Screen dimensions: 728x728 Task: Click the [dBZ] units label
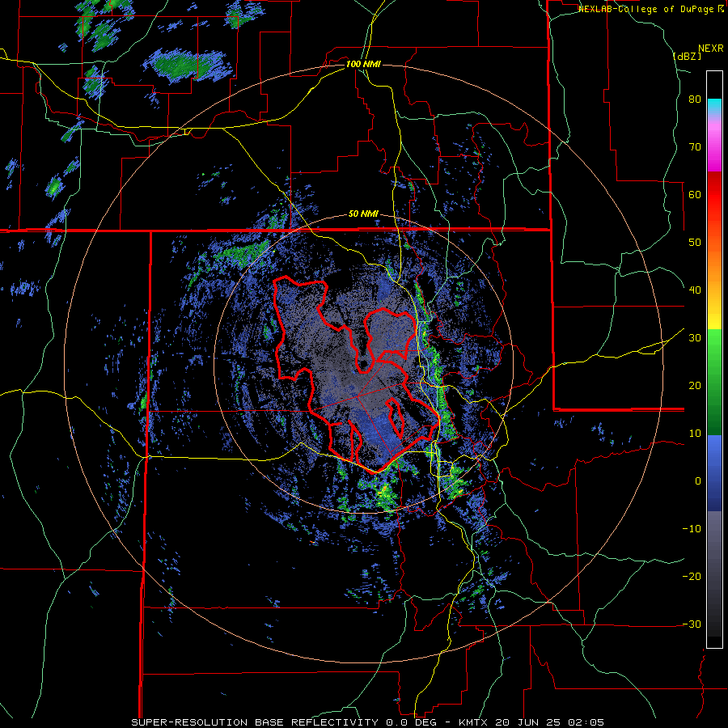[x=687, y=56]
